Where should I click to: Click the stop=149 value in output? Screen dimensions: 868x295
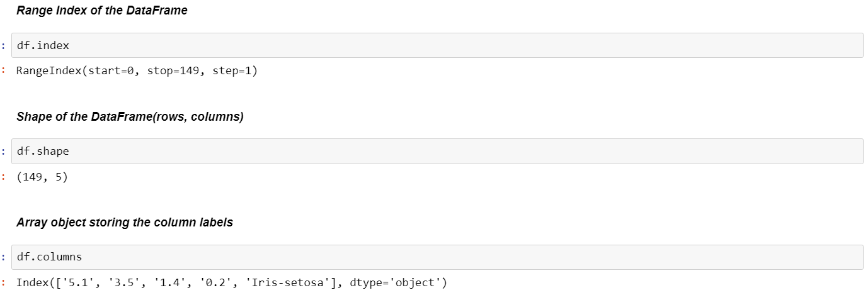[x=173, y=71]
